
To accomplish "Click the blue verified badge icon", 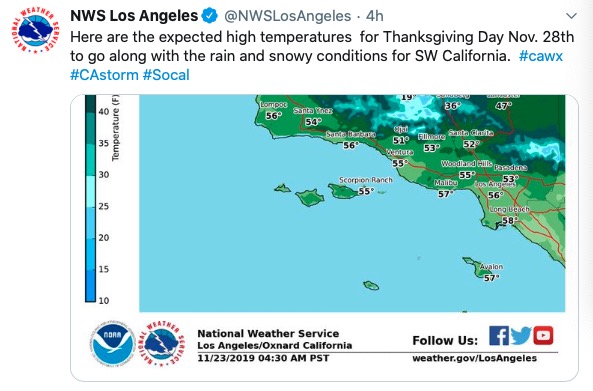I will [x=210, y=16].
